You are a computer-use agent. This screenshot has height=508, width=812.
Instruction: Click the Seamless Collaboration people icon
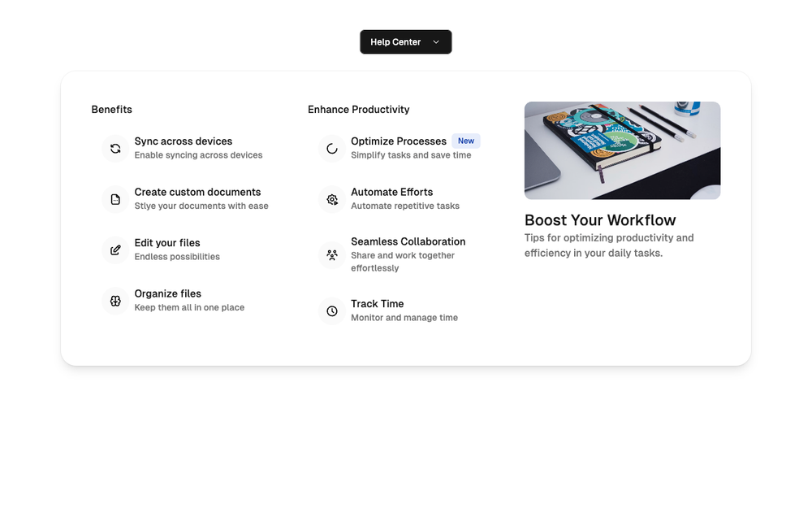click(x=332, y=254)
